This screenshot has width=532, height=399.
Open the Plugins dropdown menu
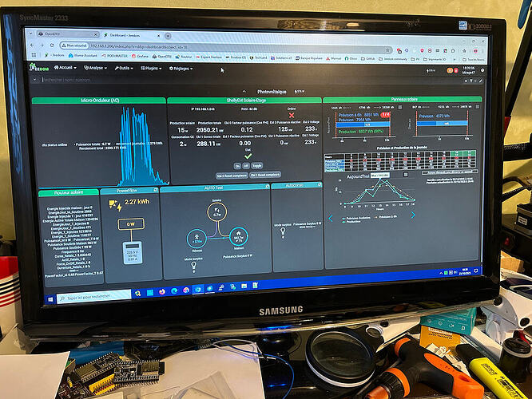(151, 68)
